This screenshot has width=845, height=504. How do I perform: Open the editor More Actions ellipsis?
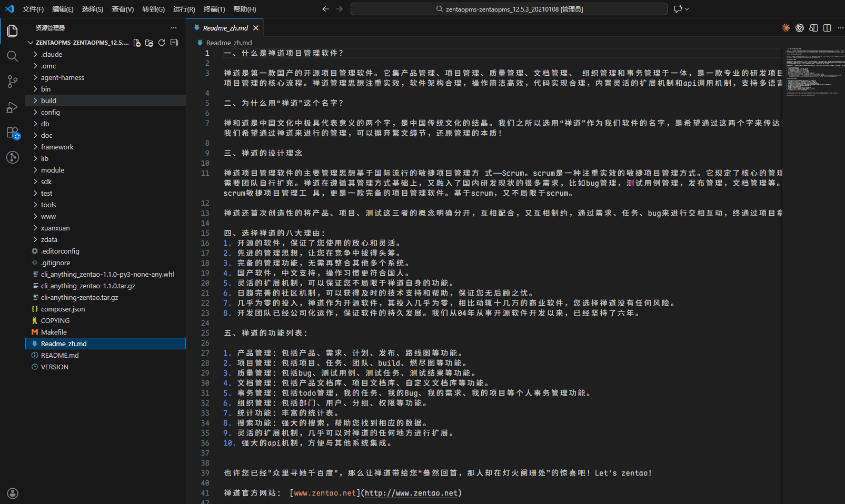pyautogui.click(x=840, y=28)
